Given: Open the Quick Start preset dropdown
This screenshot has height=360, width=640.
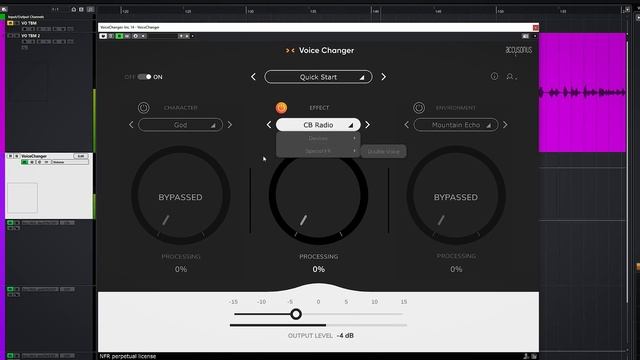Looking at the screenshot, I should pos(318,77).
